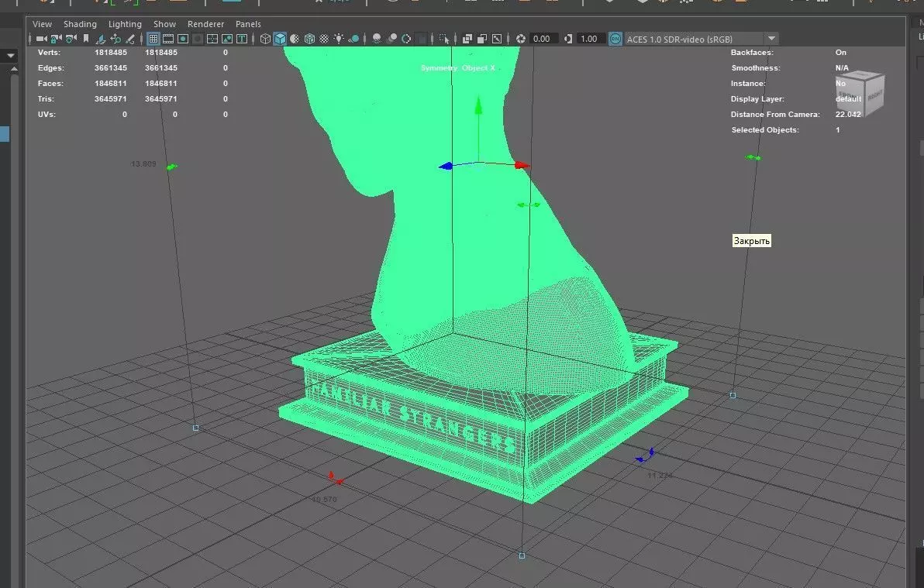Click the Isolate Select icon
The width and height of the screenshot is (924, 588).
pyautogui.click(x=443, y=39)
